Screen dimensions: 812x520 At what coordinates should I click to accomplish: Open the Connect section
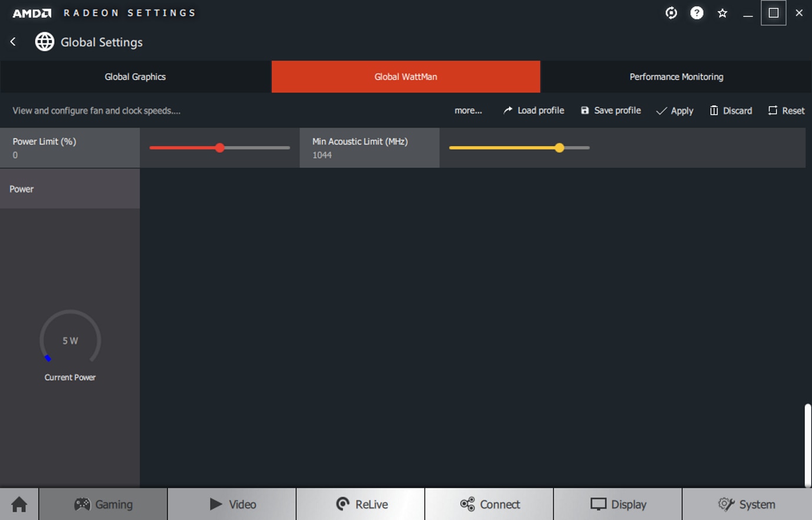point(489,504)
